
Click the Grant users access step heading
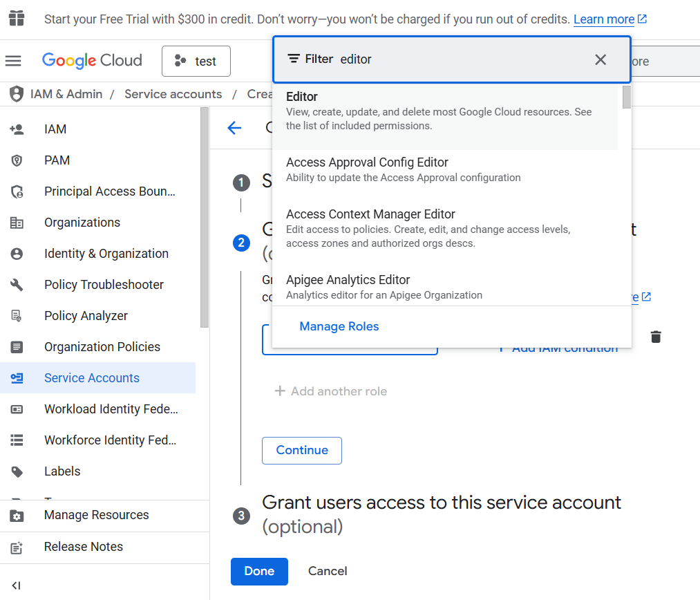pyautogui.click(x=441, y=515)
